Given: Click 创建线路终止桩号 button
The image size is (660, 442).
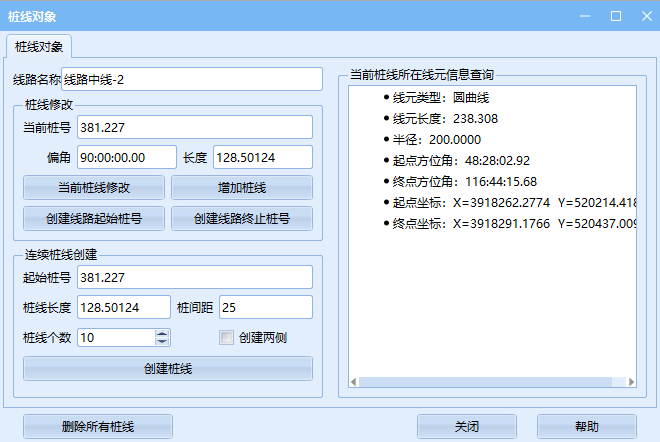Looking at the screenshot, I should click(241, 218).
